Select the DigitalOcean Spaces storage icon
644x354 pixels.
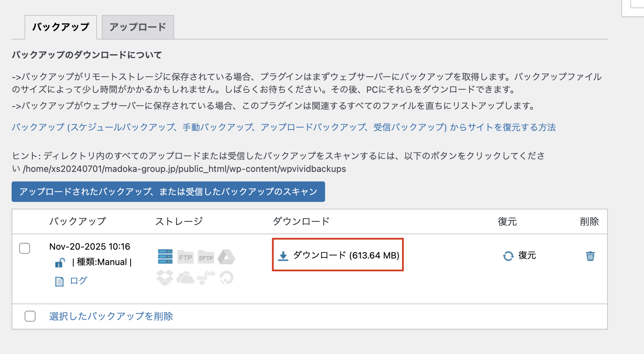[226, 278]
